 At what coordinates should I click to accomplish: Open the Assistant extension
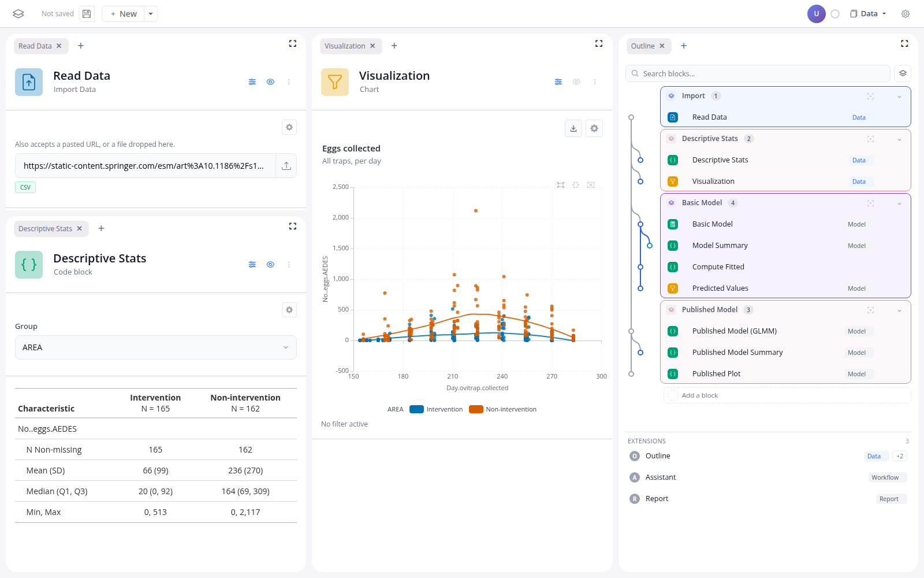(x=768, y=477)
